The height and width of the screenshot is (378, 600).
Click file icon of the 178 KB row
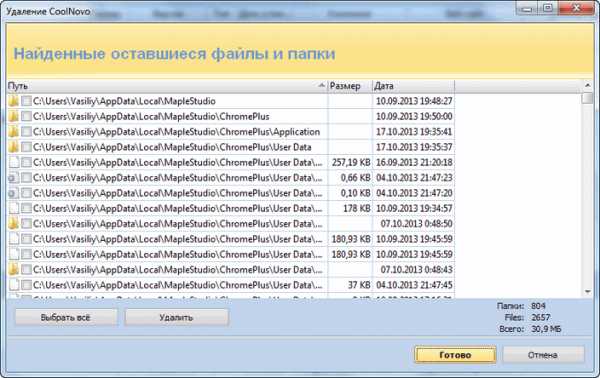[x=14, y=208]
